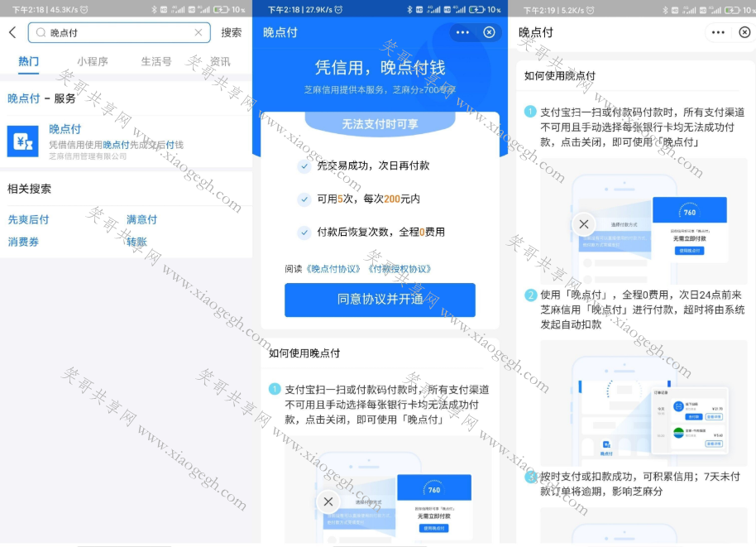Click checkmark beside 可用5次，每次200元内
Screen dimensions: 756x547
tap(304, 199)
